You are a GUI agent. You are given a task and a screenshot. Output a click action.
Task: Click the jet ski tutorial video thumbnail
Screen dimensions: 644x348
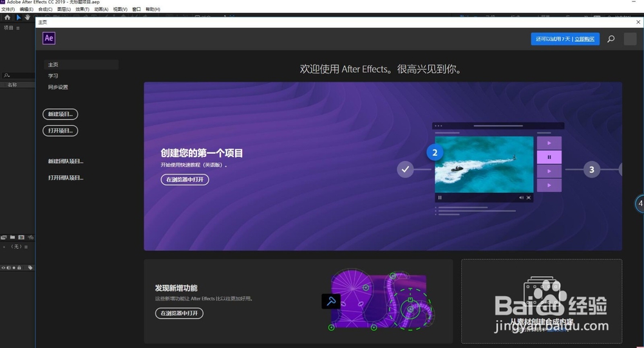[484, 165]
